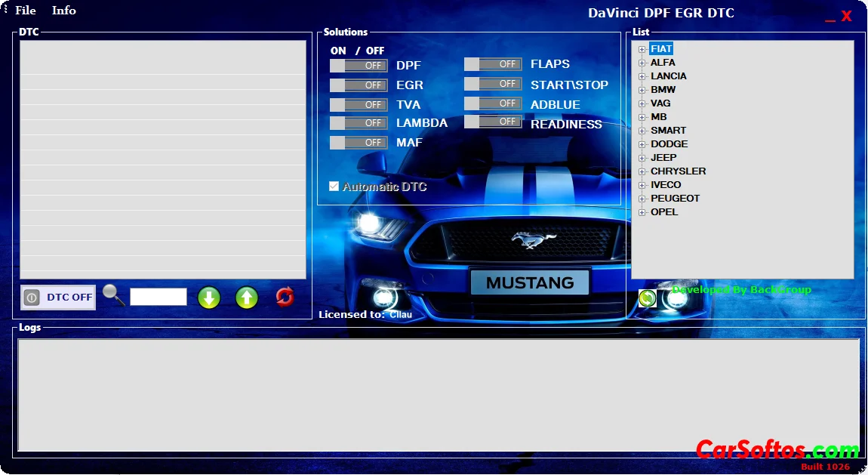868x475 pixels.
Task: Close the app with the red X
Action: (847, 16)
